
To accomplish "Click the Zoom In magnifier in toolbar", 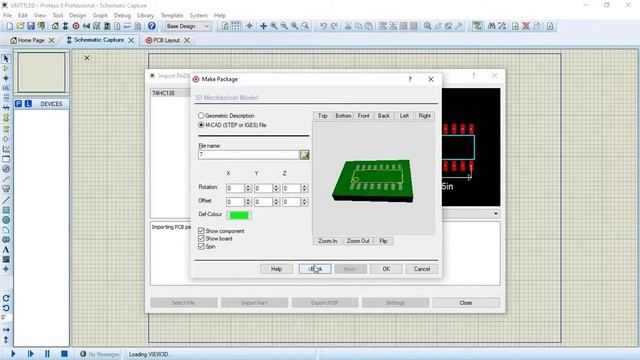I will click(x=274, y=26).
